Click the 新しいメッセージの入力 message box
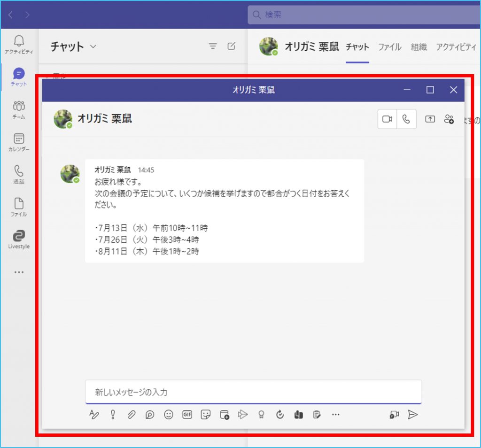 point(253,392)
